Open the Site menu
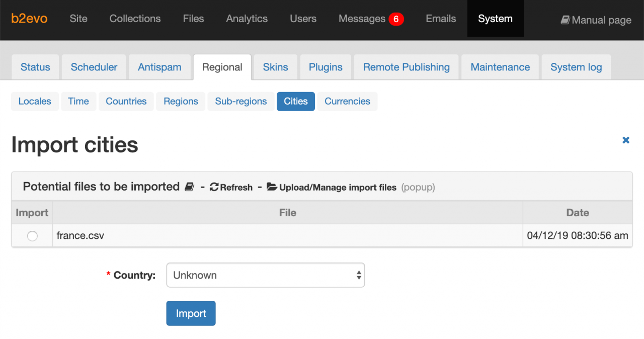Viewport: 644px width, 339px height. coord(78,19)
